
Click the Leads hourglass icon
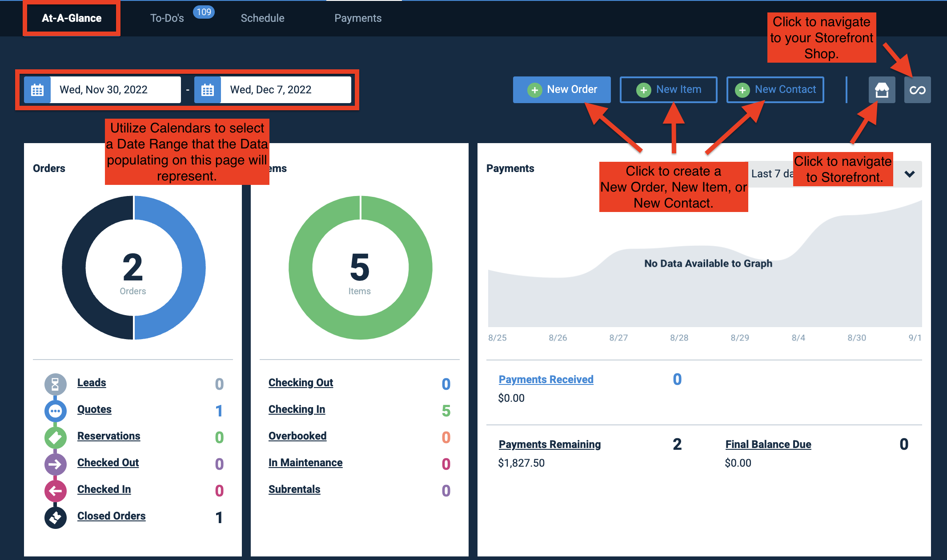[55, 384]
